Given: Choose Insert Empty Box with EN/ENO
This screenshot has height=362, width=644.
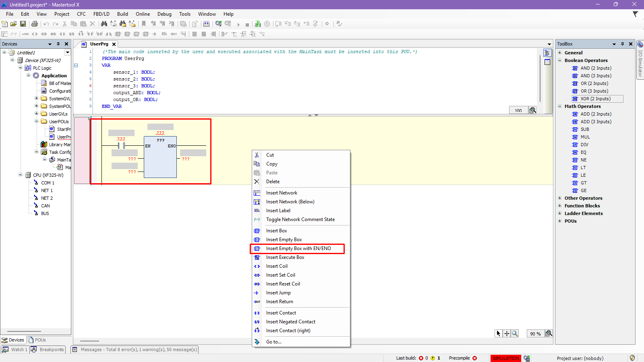Looking at the screenshot, I should click(298, 248).
